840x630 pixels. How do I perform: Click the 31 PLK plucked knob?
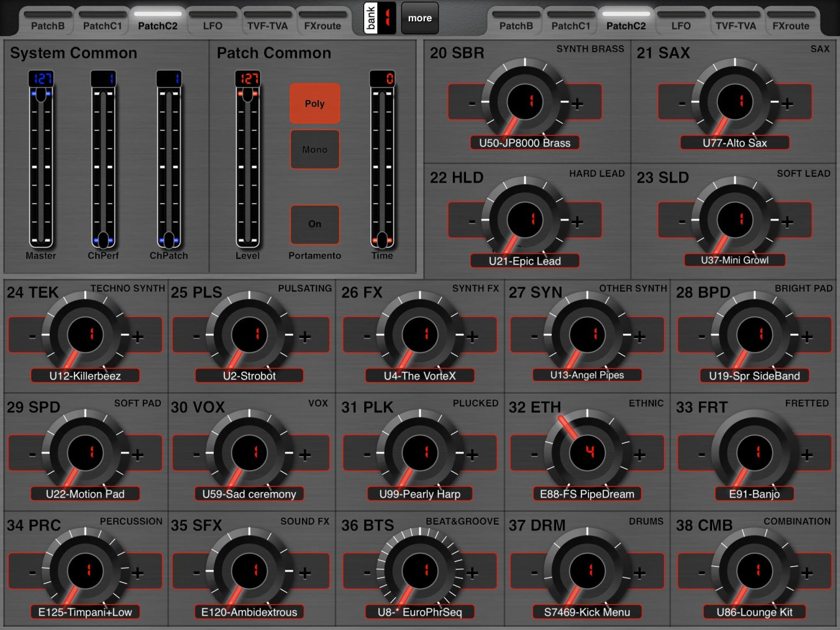coord(420,452)
